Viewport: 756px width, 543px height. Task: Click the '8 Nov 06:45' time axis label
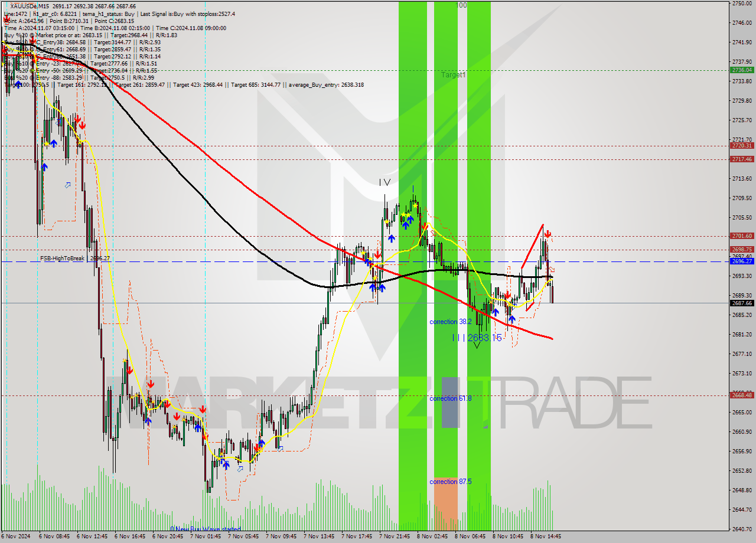470,537
